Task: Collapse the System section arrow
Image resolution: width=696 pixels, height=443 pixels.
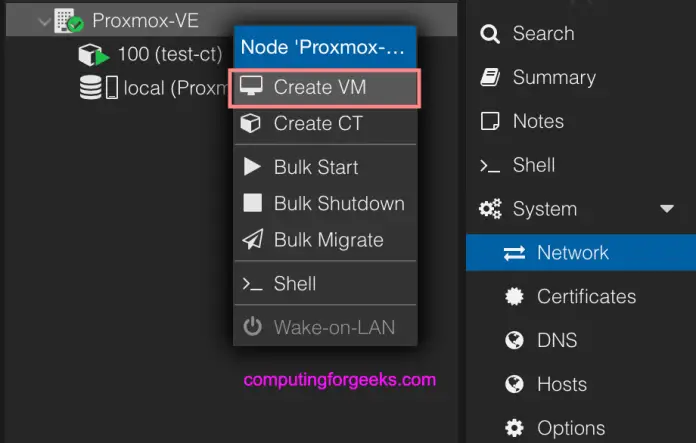Action: [x=666, y=209]
